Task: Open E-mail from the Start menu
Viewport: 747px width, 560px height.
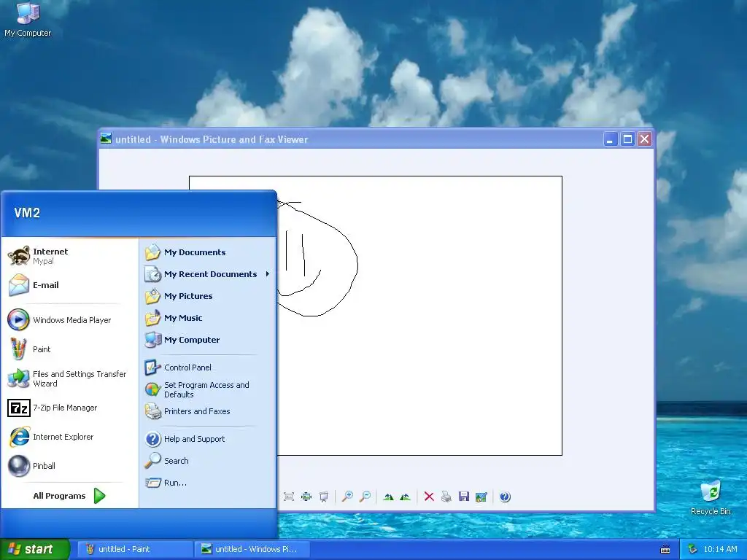Action: (x=70, y=285)
